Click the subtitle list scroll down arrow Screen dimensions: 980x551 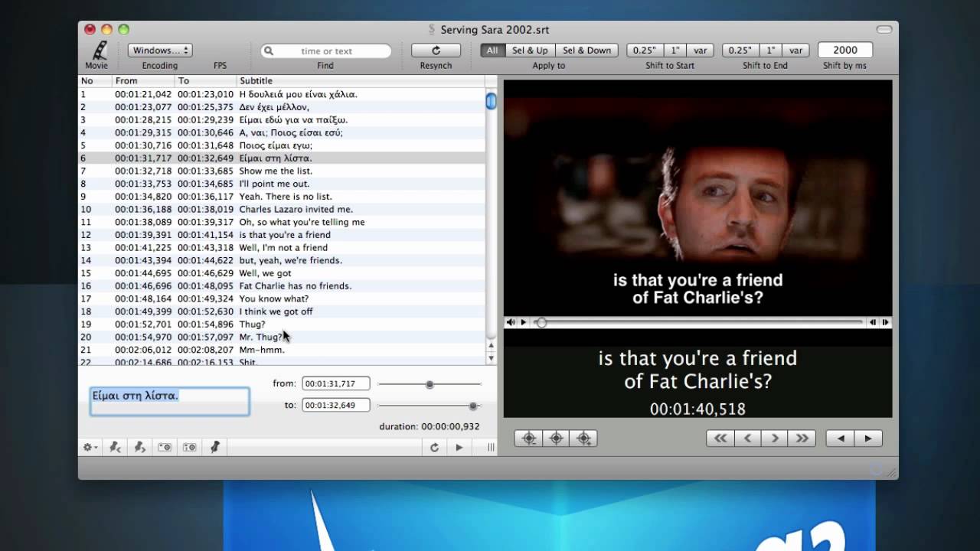491,358
